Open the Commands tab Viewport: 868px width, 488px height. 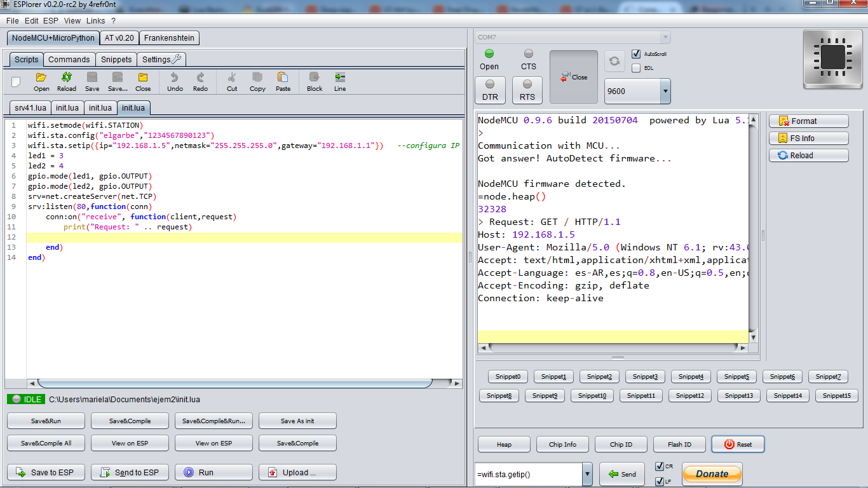point(69,60)
